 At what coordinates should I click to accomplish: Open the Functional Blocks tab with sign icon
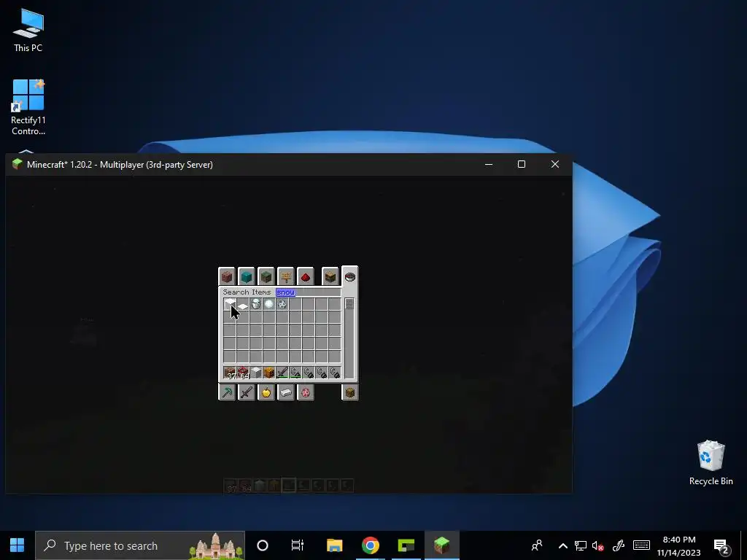coord(285,276)
